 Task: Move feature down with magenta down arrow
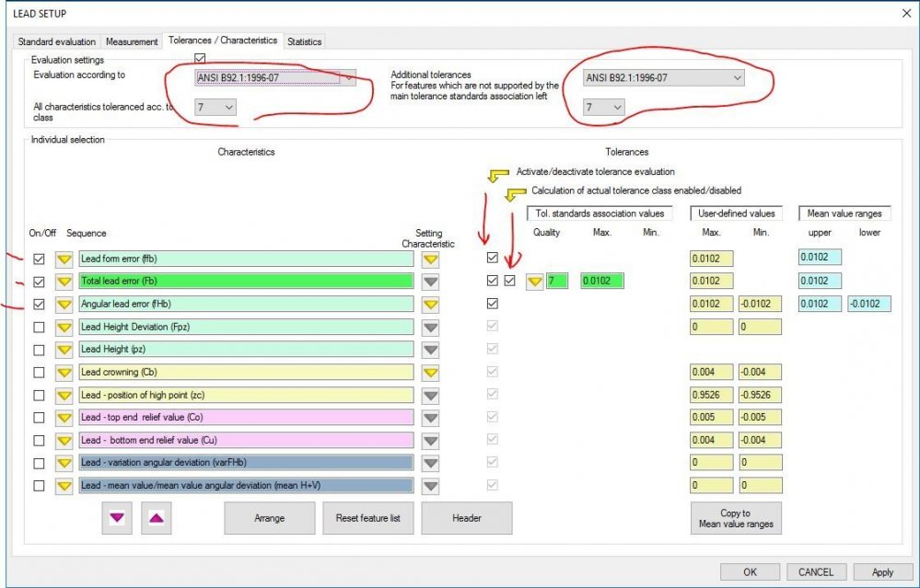pos(116,518)
